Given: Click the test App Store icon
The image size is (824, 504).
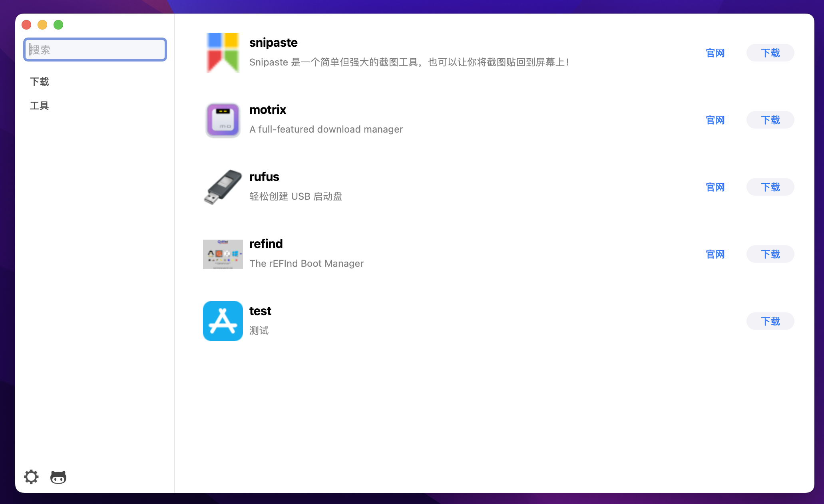Looking at the screenshot, I should [x=223, y=321].
